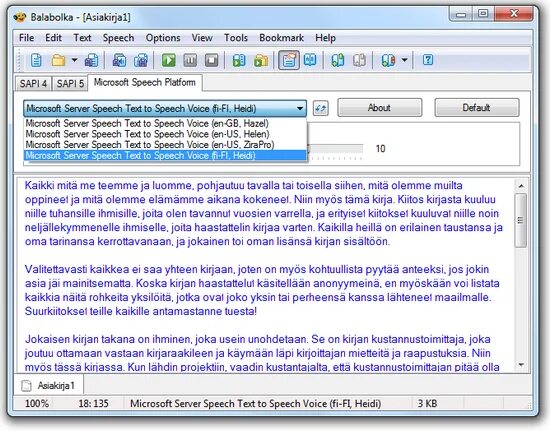The image size is (550, 431).
Task: Click the greyed book icon beside insert bookmark
Action: 360,60
